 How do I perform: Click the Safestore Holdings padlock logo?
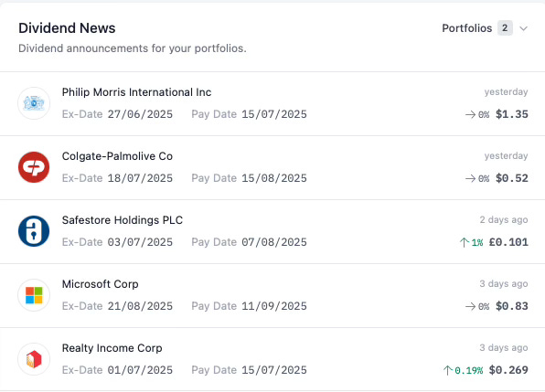(34, 231)
